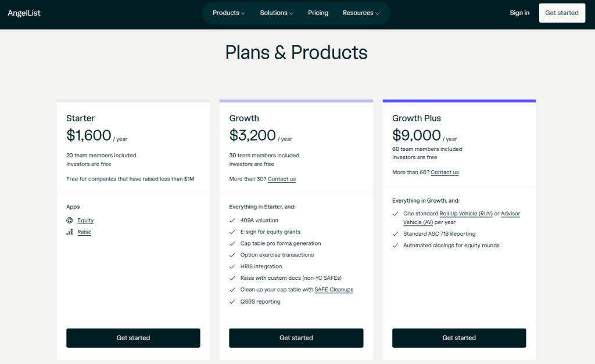Click the checkmark beside Automated closings
This screenshot has height=364, width=595.
pos(396,246)
